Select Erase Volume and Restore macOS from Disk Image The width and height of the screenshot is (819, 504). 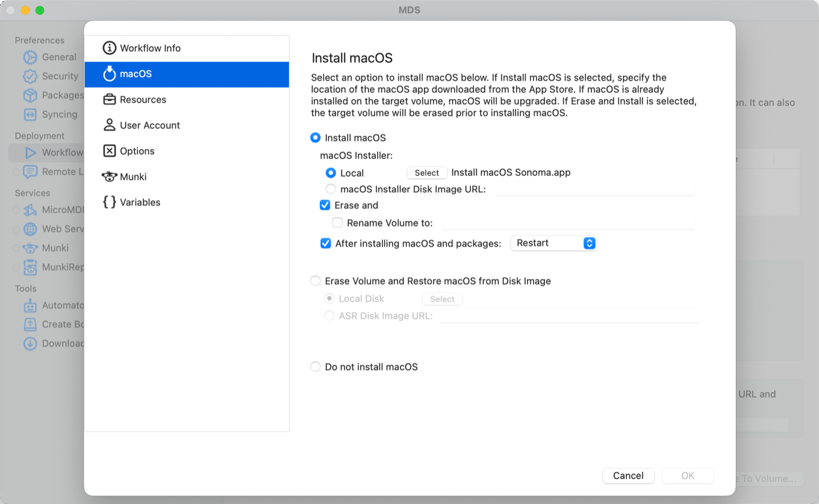coord(315,281)
